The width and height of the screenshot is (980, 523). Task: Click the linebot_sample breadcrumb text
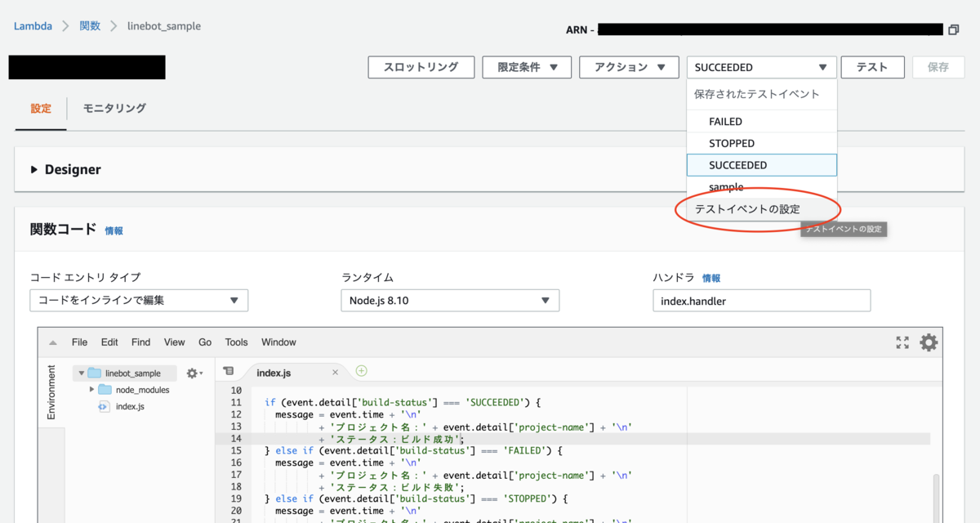coord(164,26)
